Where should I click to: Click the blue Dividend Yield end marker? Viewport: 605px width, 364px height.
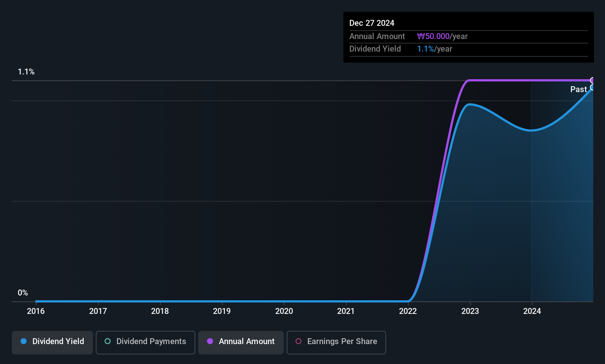[x=592, y=87]
